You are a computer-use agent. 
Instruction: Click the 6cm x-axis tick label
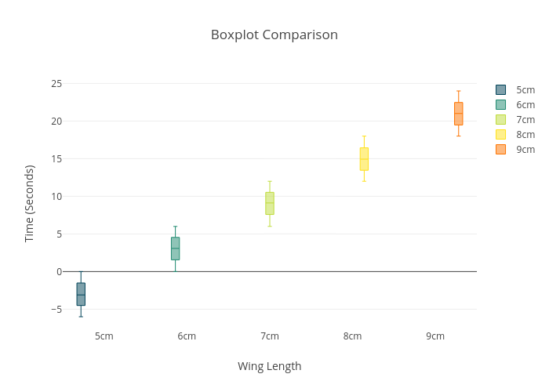click(x=187, y=336)
